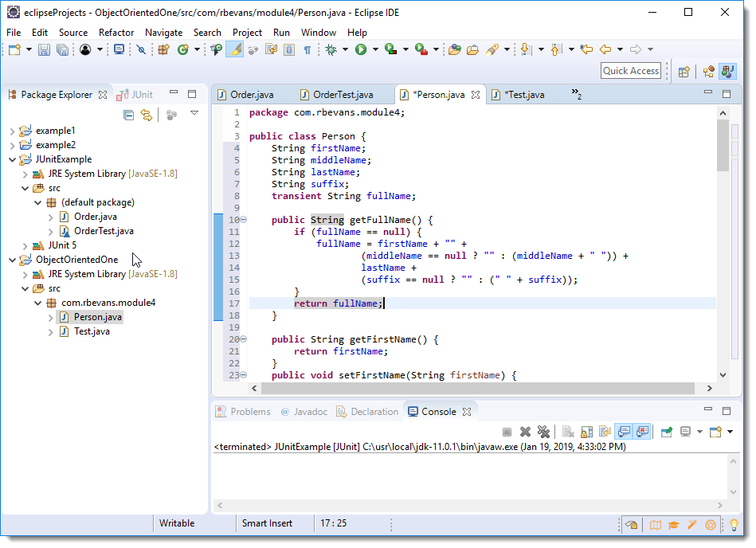756x548 pixels.
Task: Toggle Show Console on Standard Error
Action: [642, 432]
